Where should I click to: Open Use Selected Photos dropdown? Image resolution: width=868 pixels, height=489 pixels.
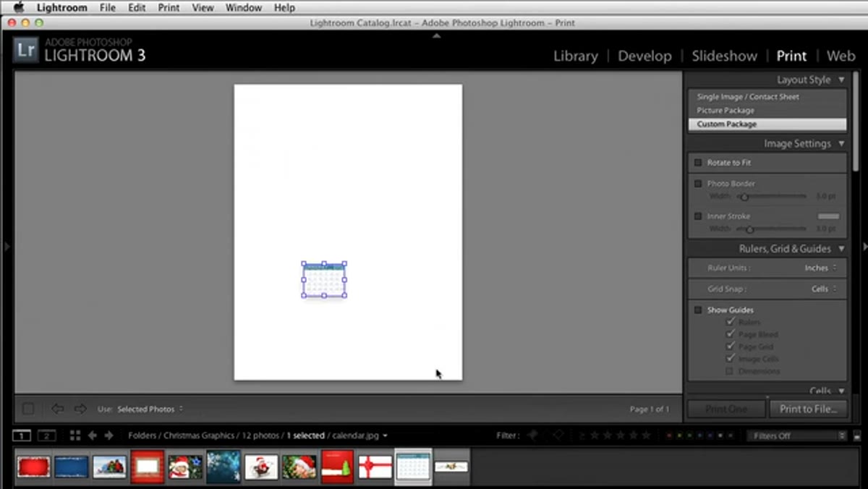150,409
